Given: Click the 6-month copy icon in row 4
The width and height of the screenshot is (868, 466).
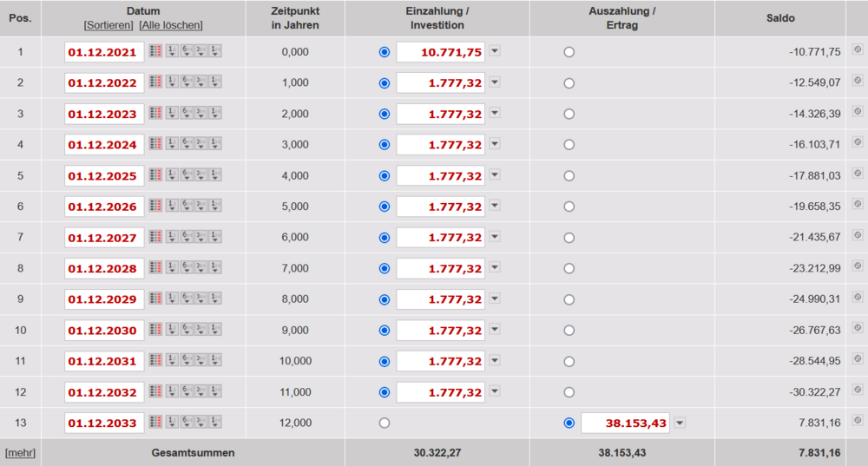Looking at the screenshot, I should (x=186, y=145).
